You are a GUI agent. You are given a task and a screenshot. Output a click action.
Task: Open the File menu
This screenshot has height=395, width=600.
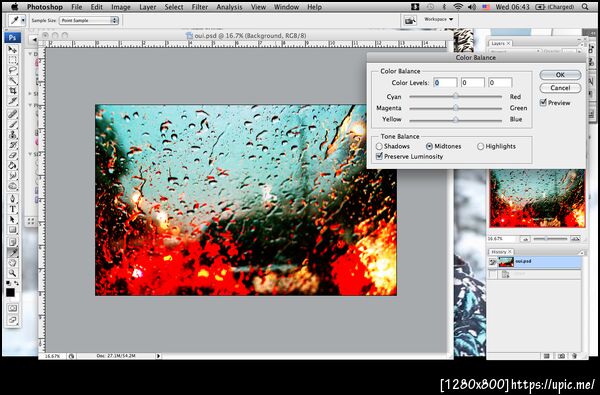[77, 7]
